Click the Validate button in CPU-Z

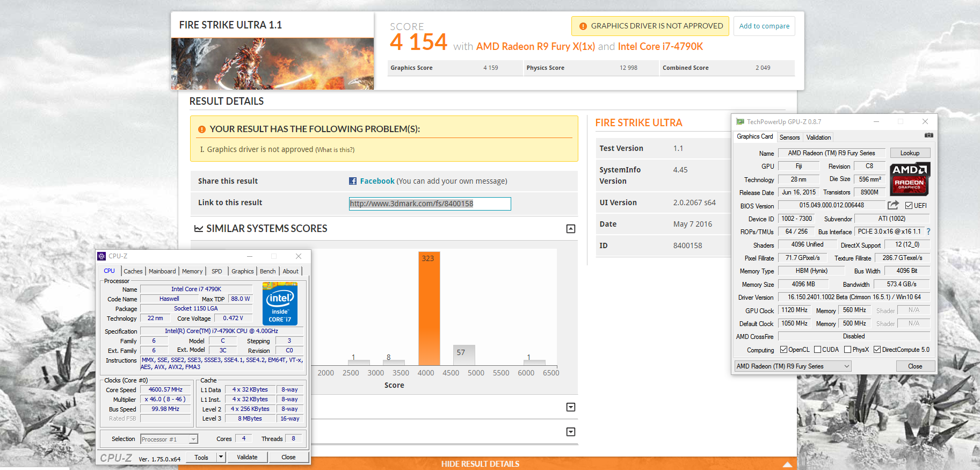(247, 457)
